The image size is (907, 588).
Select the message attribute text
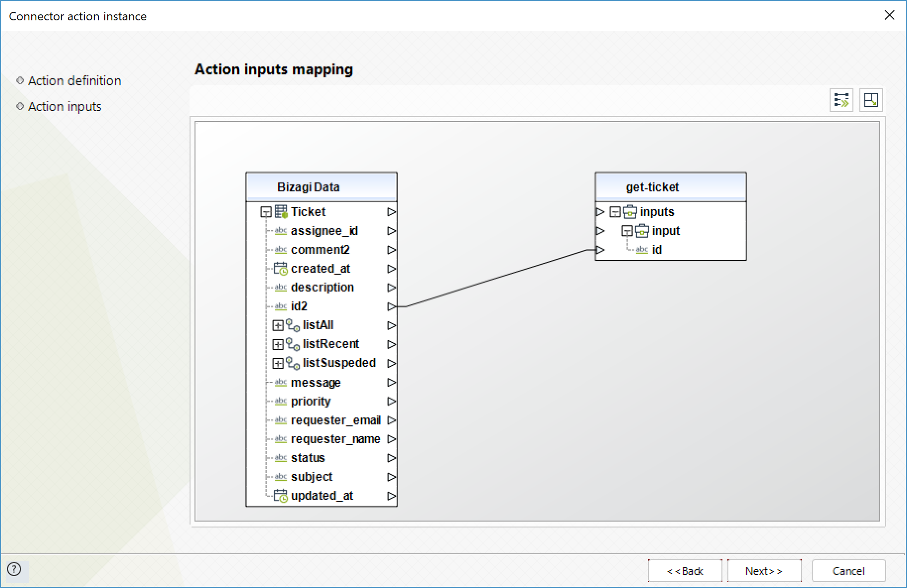click(316, 382)
